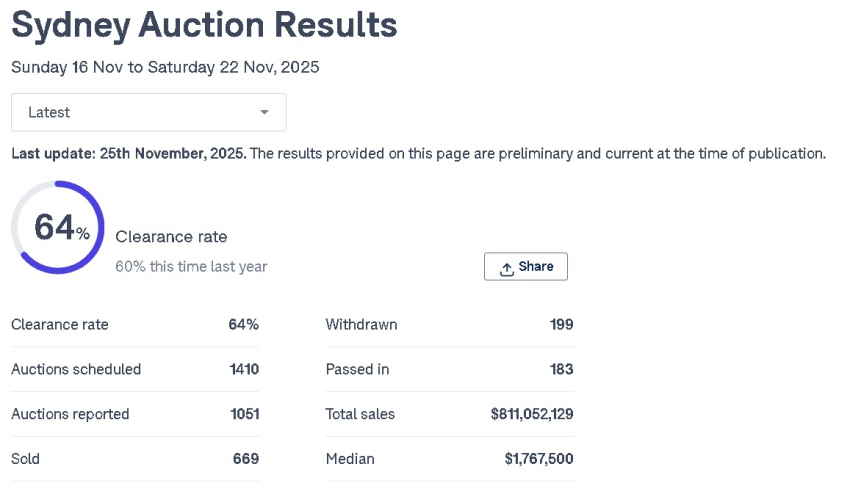Open the Latest results dropdown
The image size is (850, 486).
pos(148,112)
